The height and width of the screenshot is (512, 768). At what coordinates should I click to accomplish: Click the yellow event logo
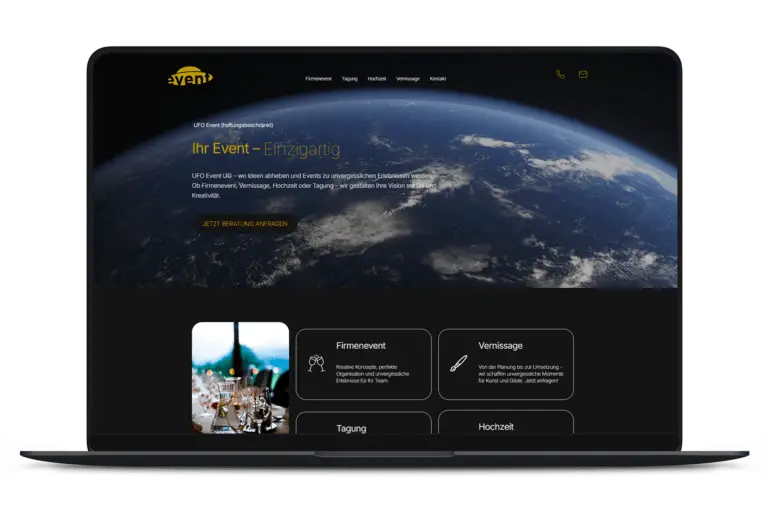coord(190,76)
